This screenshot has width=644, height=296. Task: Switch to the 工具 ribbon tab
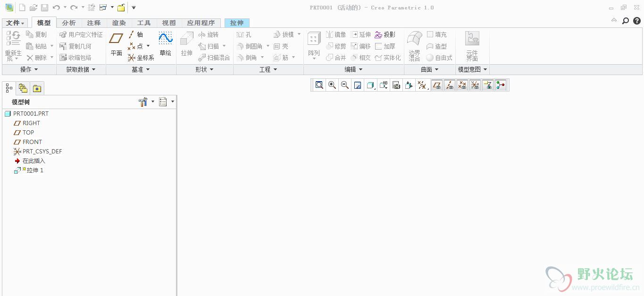pyautogui.click(x=144, y=23)
